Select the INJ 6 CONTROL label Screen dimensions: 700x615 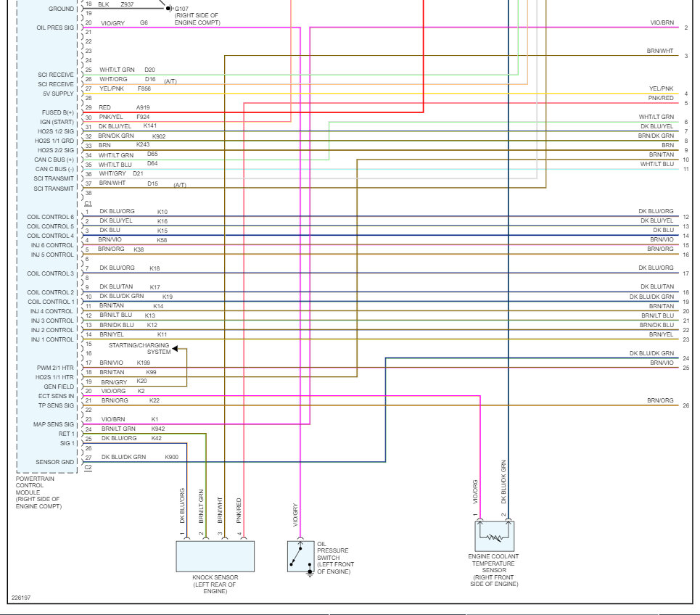click(x=52, y=245)
